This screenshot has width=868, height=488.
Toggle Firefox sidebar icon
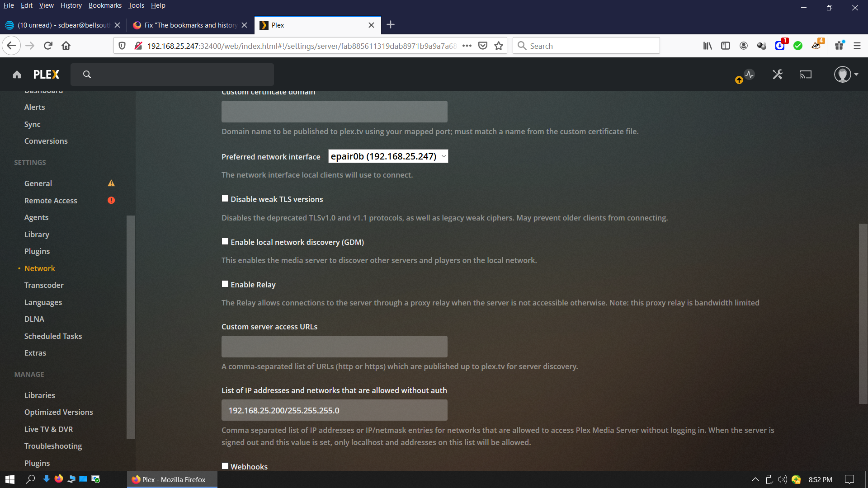726,46
